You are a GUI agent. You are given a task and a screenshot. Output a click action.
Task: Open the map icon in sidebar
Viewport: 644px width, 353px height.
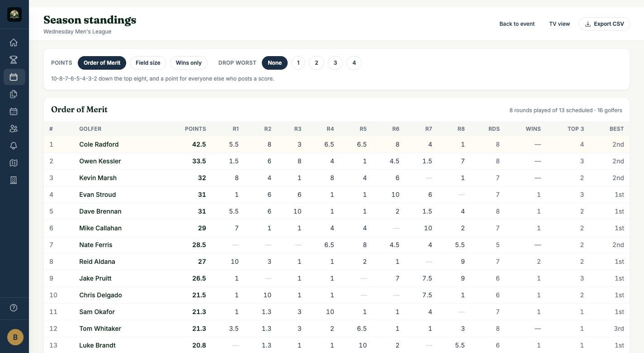coord(14,163)
